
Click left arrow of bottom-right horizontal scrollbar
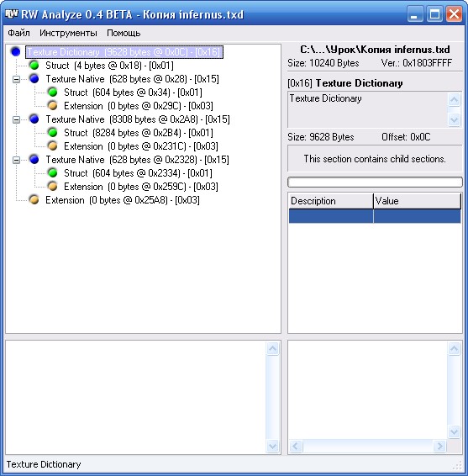point(296,447)
